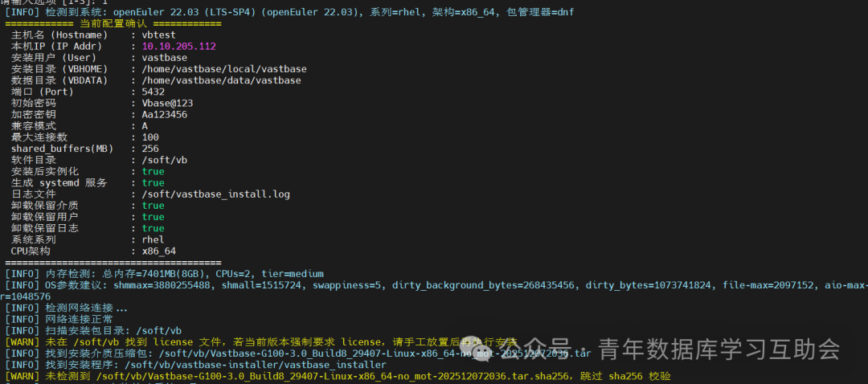Click true value for 安装后实例化
Image resolution: width=868 pixels, height=384 pixels.
(153, 172)
